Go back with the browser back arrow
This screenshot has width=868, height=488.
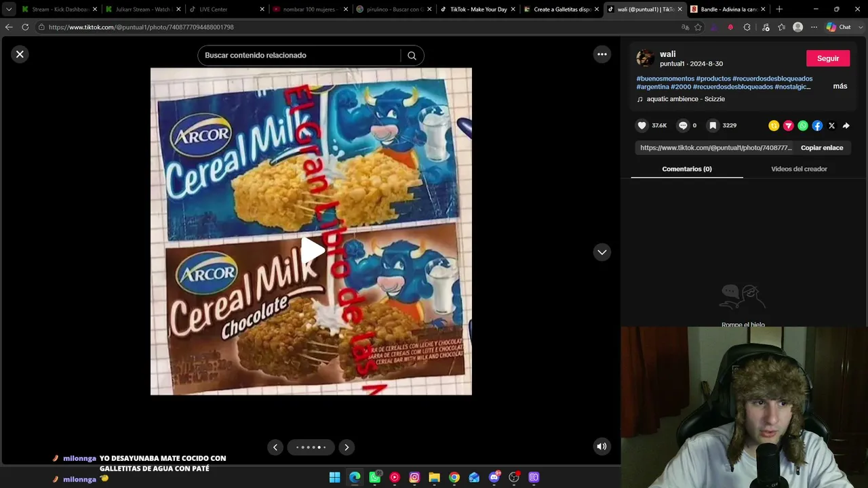[x=9, y=27]
